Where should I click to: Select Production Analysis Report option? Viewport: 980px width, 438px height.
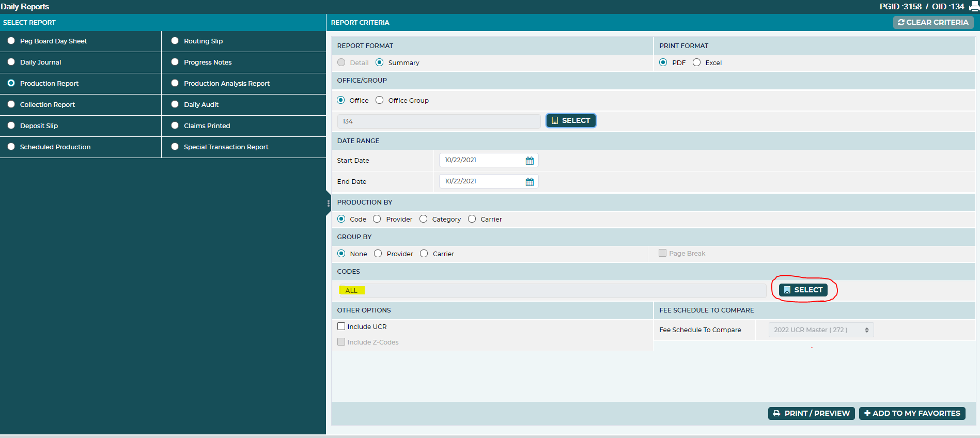175,83
